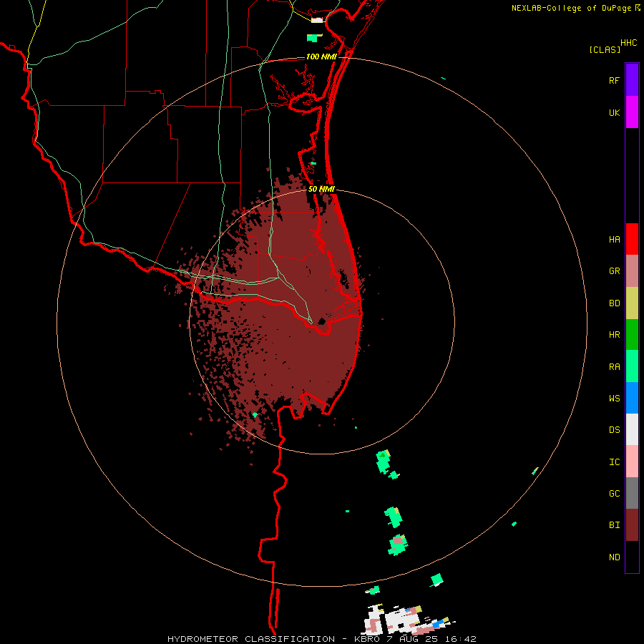
Task: Click the ND black legend swatch
Action: 632,557
